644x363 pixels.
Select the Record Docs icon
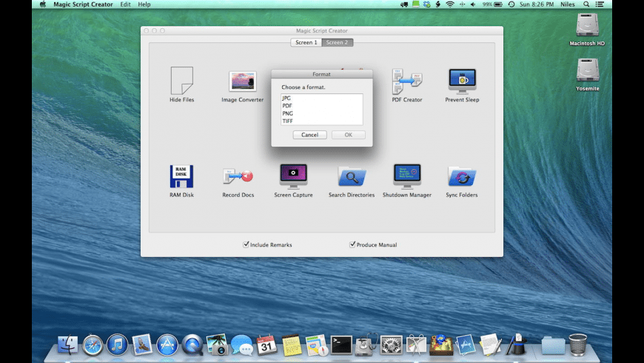click(x=238, y=176)
